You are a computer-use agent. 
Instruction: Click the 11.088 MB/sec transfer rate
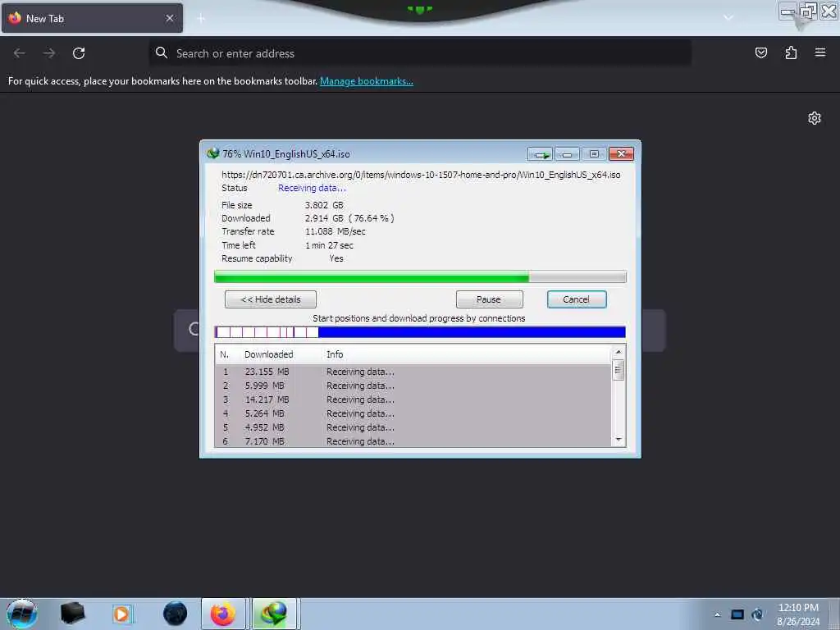336,231
